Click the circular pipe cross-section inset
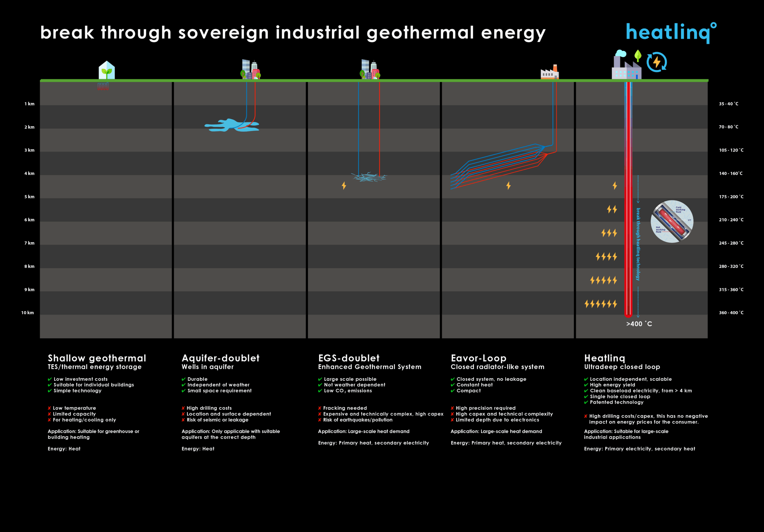The height and width of the screenshot is (532, 764). pos(672,222)
